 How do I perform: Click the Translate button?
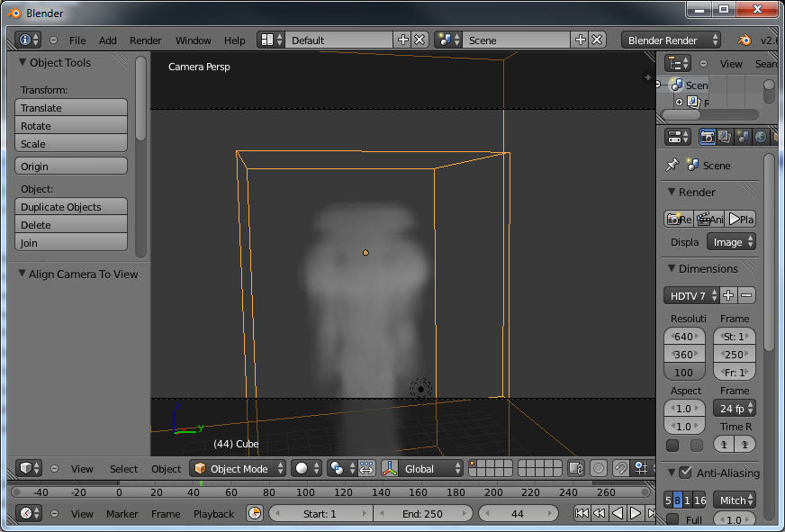71,108
